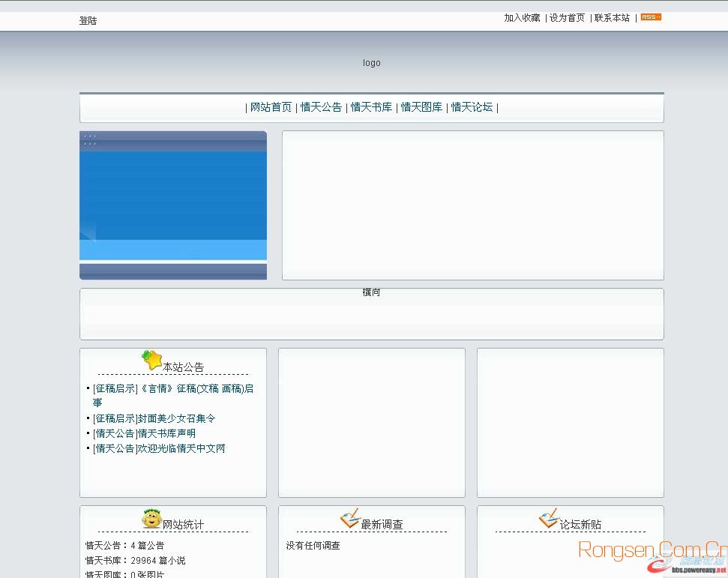Visit 情天论坛 from the navigation bar

pyautogui.click(x=472, y=107)
